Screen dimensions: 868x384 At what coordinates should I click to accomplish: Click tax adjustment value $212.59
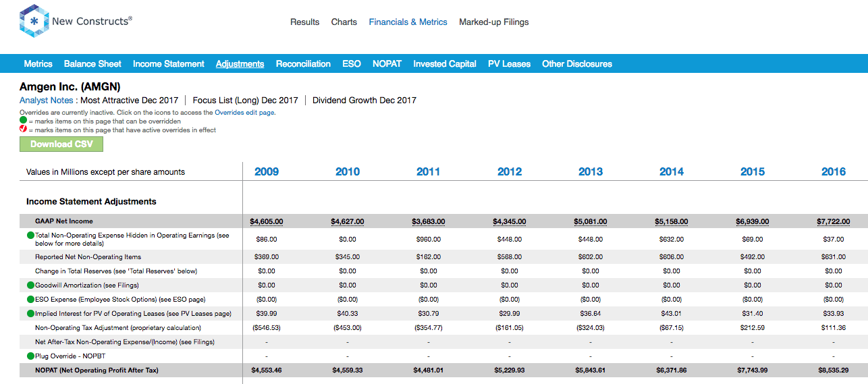(753, 327)
